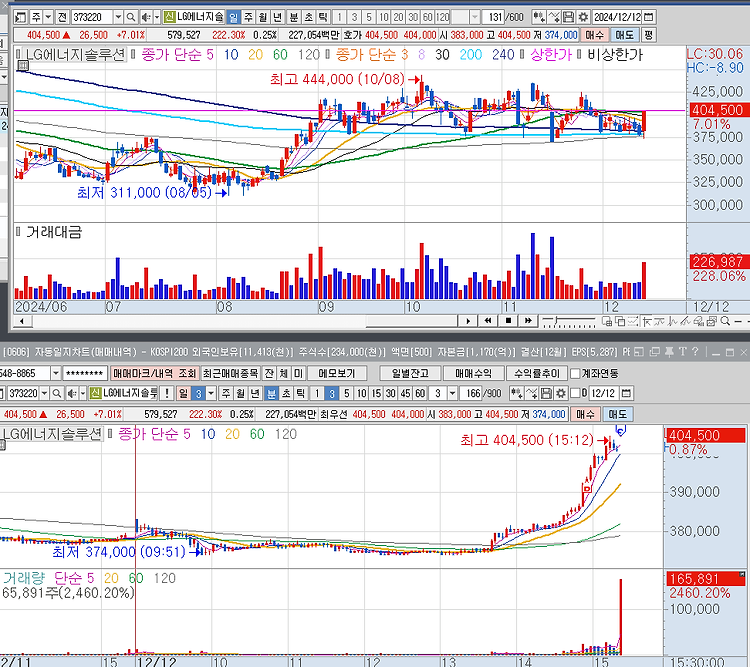Click the play button under upper chart
The image size is (750, 667).
pos(467,321)
